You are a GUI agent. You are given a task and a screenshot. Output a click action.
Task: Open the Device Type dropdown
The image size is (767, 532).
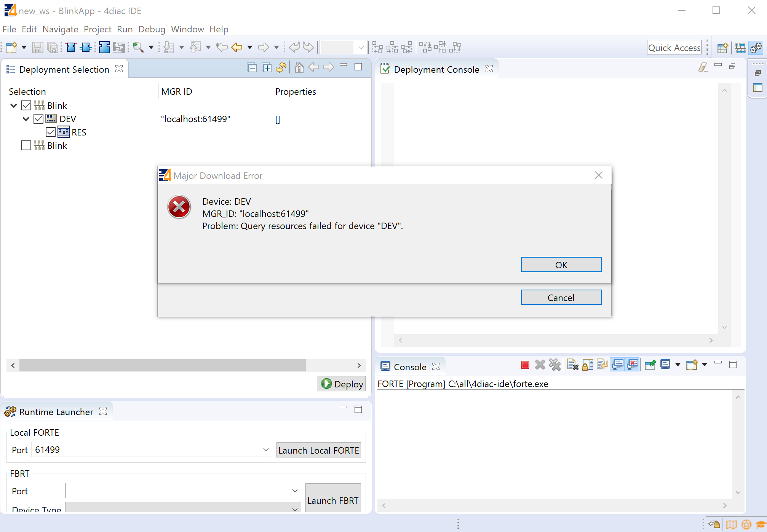[x=295, y=509]
